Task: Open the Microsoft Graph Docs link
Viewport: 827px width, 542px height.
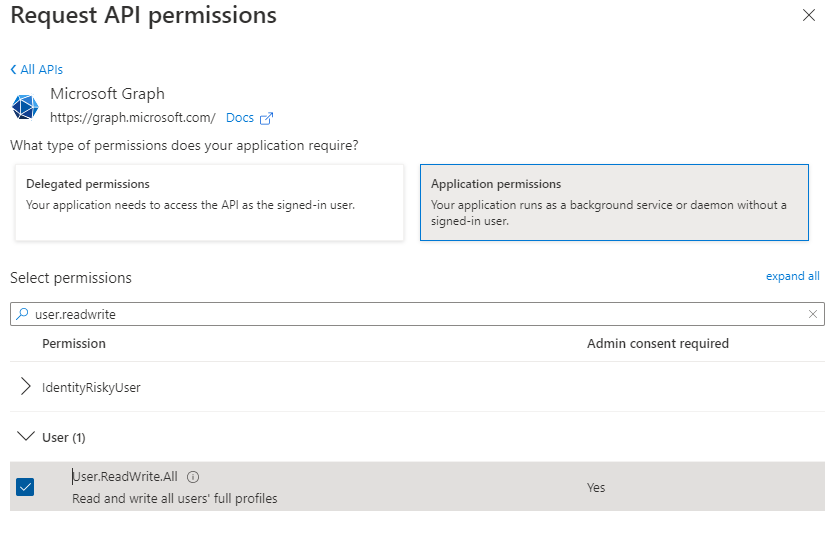Action: pos(240,118)
